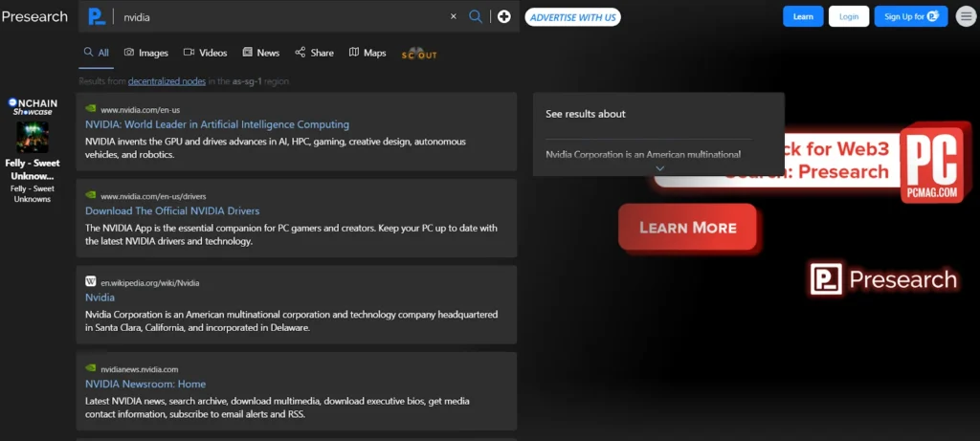Viewport: 980px width, 441px height.
Task: Click the magnifying glass search icon
Action: [x=476, y=16]
